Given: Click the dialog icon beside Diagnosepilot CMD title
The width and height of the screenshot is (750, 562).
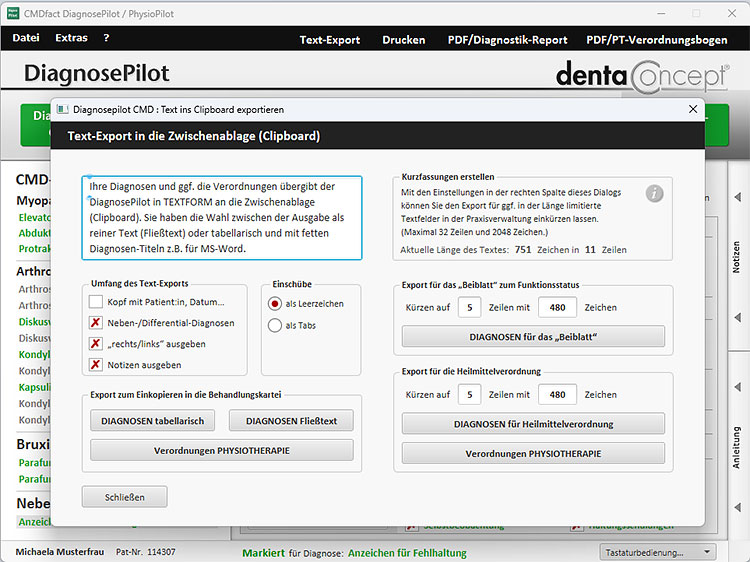Looking at the screenshot, I should pyautogui.click(x=63, y=110).
